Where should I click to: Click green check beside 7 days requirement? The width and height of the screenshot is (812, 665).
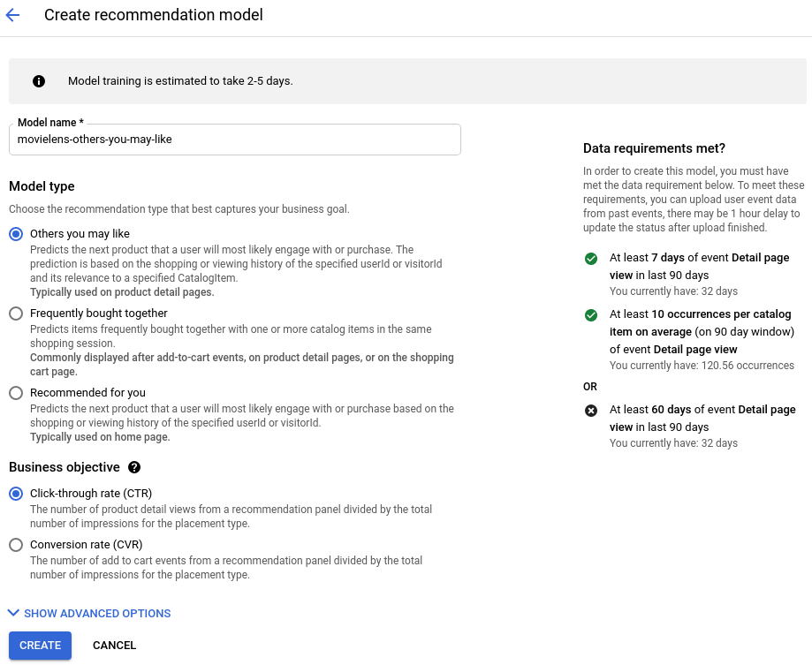click(590, 260)
